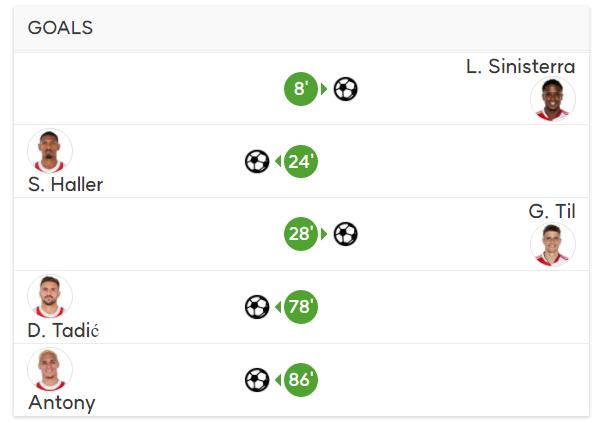
Task: Click the GOALS section header
Action: pos(301,28)
